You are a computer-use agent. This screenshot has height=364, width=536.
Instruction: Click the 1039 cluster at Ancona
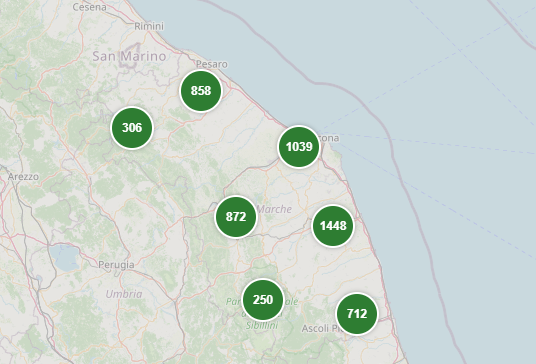click(299, 147)
